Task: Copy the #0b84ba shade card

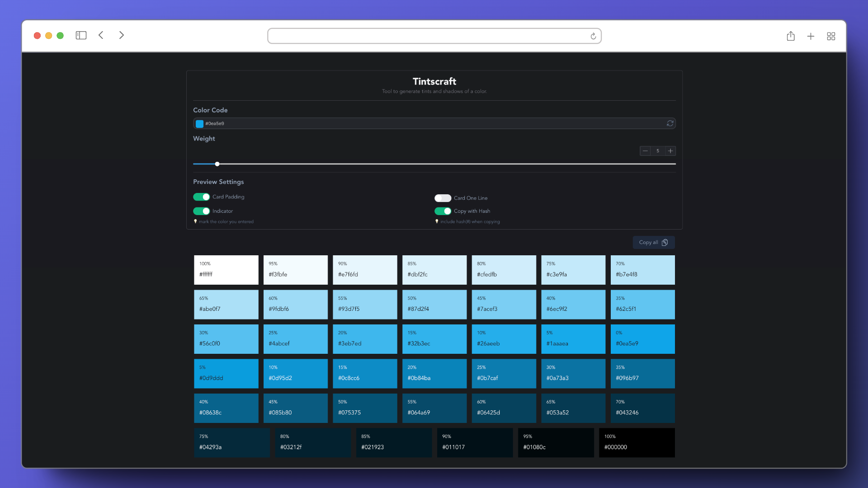Action: coord(434,374)
